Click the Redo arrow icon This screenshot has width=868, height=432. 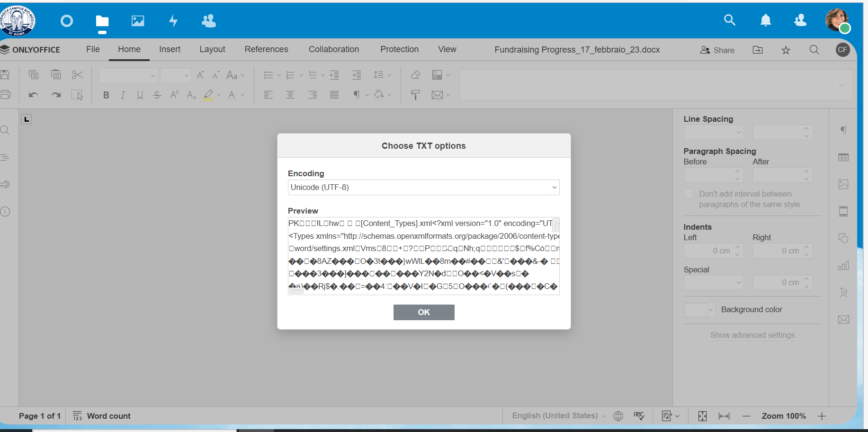tap(56, 95)
